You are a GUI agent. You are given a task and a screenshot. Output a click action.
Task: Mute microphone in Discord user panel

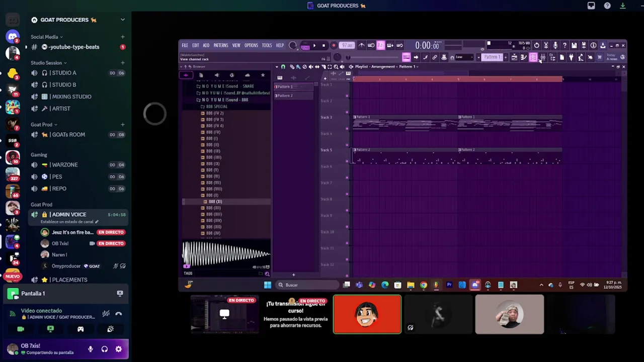click(x=91, y=349)
